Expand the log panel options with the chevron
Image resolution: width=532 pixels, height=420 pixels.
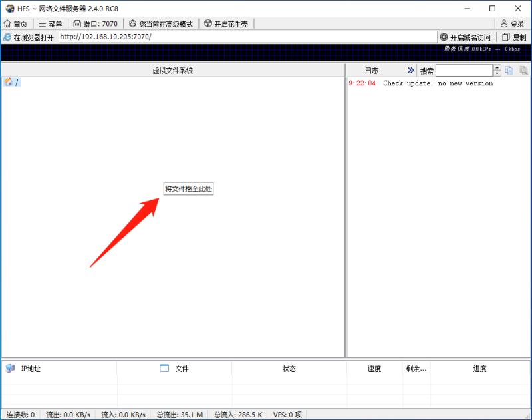pos(411,69)
